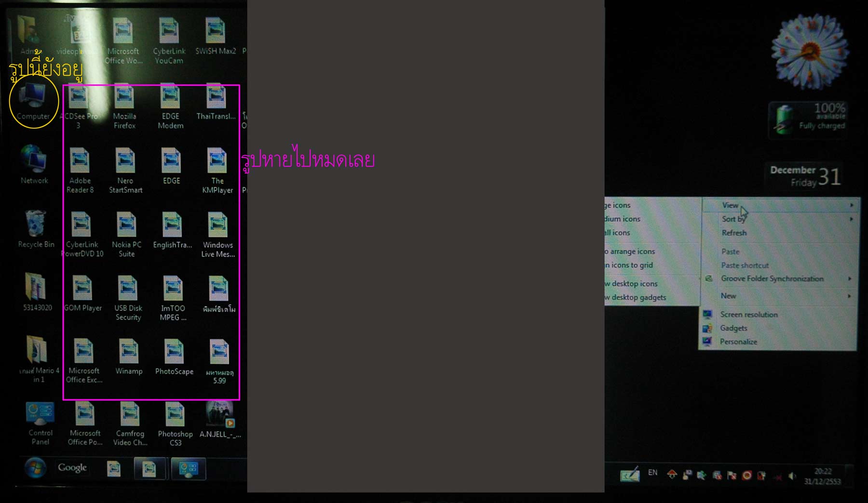Select the Mario 4 in 1 folder
The width and height of the screenshot is (868, 503).
(38, 359)
